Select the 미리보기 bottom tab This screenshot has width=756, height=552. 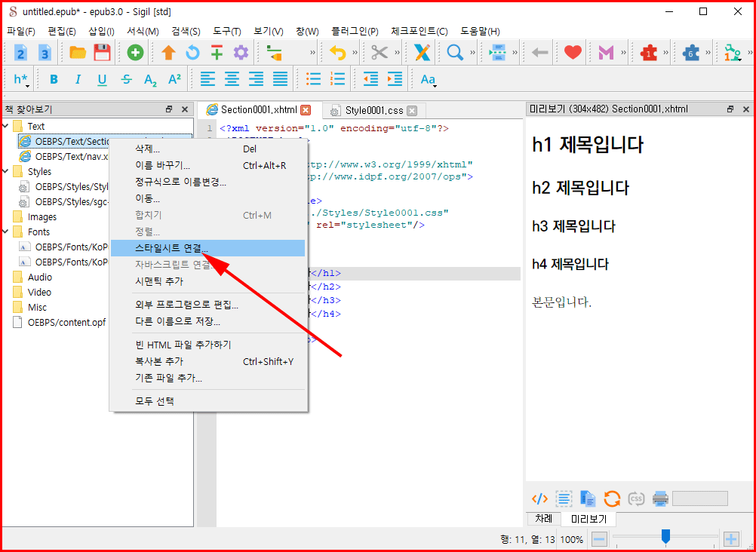tap(589, 520)
